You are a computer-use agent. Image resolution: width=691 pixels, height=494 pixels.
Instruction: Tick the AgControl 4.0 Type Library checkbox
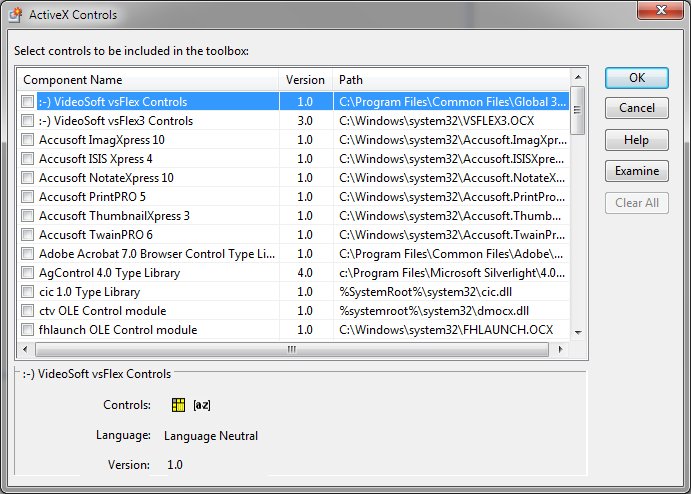point(28,273)
